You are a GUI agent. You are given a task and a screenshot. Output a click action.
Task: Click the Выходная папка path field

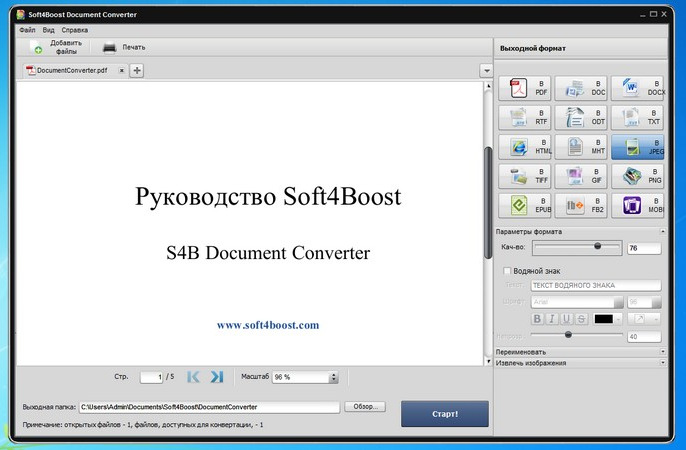[209, 407]
